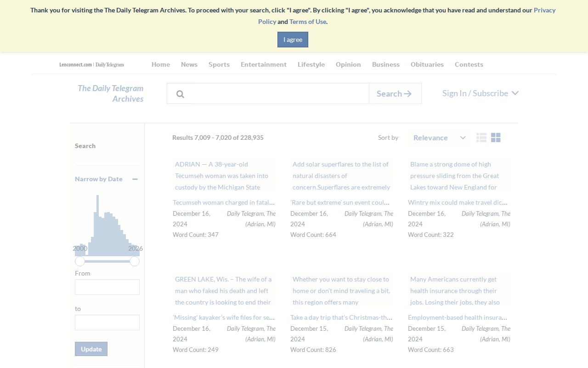Open the Lifestyle section
Viewport: 588px width, 368px height.
click(311, 64)
